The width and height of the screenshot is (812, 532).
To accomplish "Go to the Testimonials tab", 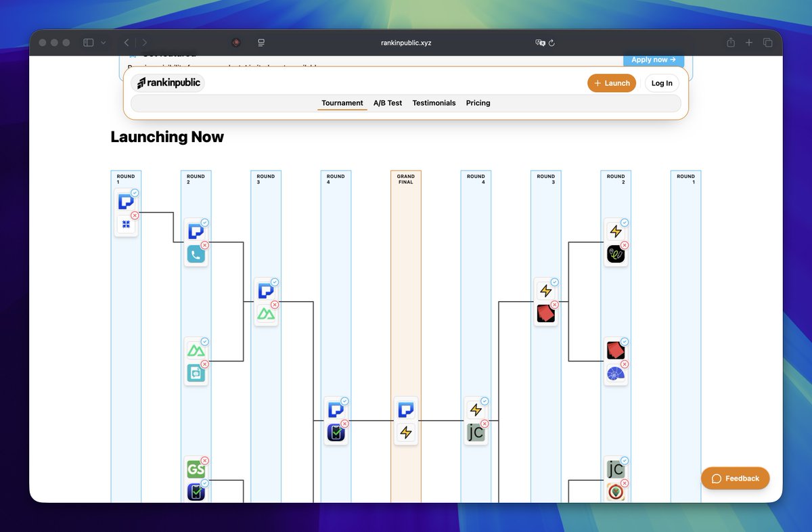I will point(434,103).
